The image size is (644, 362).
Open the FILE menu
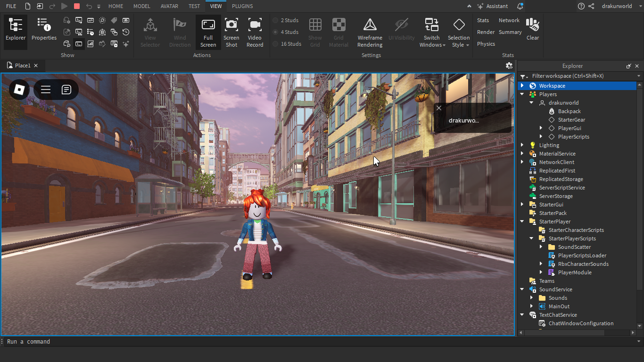click(x=11, y=6)
